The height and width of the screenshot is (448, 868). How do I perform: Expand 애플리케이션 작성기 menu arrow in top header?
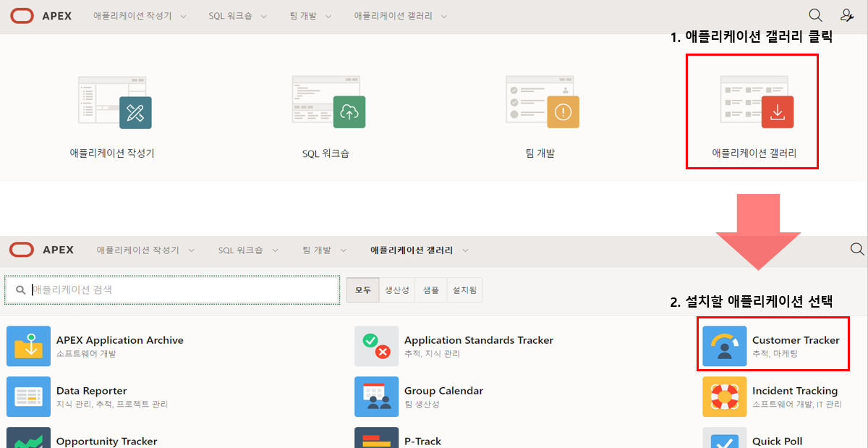tap(183, 16)
